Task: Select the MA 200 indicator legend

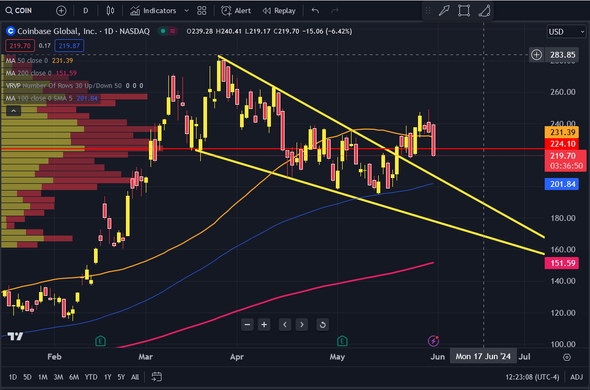Action: tap(41, 73)
